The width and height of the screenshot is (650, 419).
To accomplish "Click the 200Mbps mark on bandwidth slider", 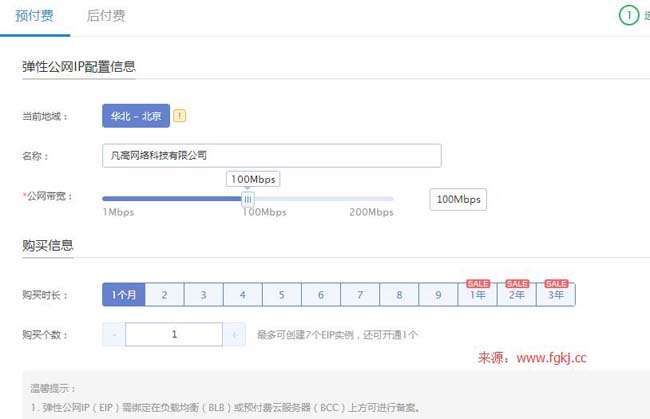I will coord(372,212).
